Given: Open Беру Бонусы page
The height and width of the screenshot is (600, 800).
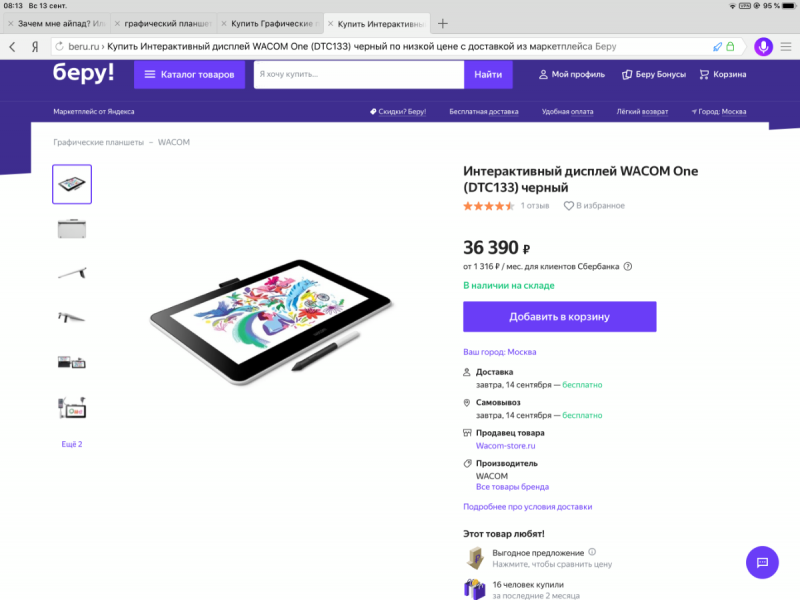Looking at the screenshot, I should (x=654, y=74).
